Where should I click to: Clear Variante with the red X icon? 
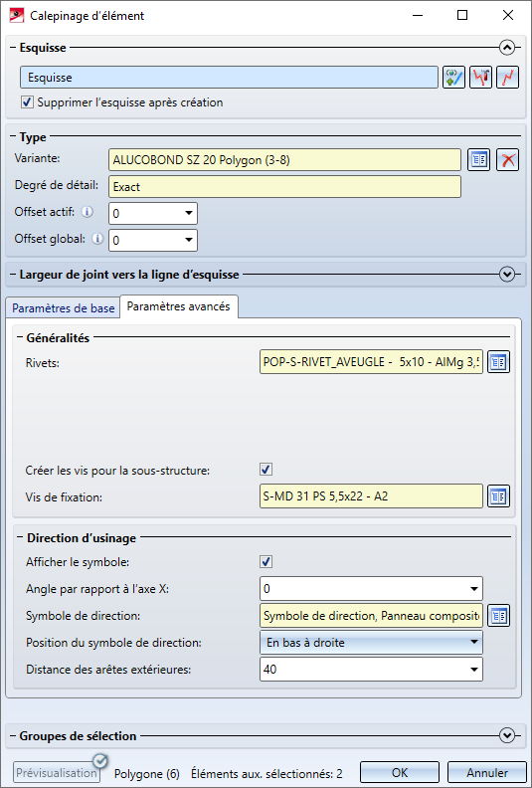pyautogui.click(x=507, y=160)
